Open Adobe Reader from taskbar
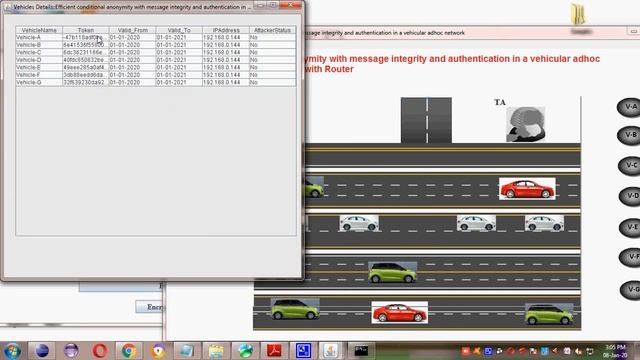The height and width of the screenshot is (360, 640). pos(274,351)
